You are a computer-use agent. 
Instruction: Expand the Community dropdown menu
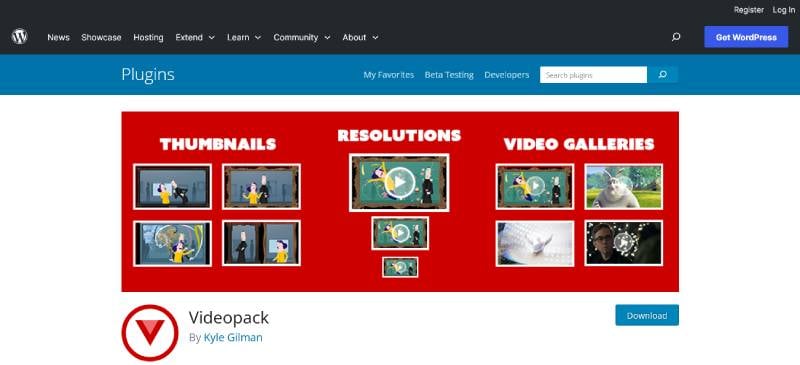tap(302, 37)
